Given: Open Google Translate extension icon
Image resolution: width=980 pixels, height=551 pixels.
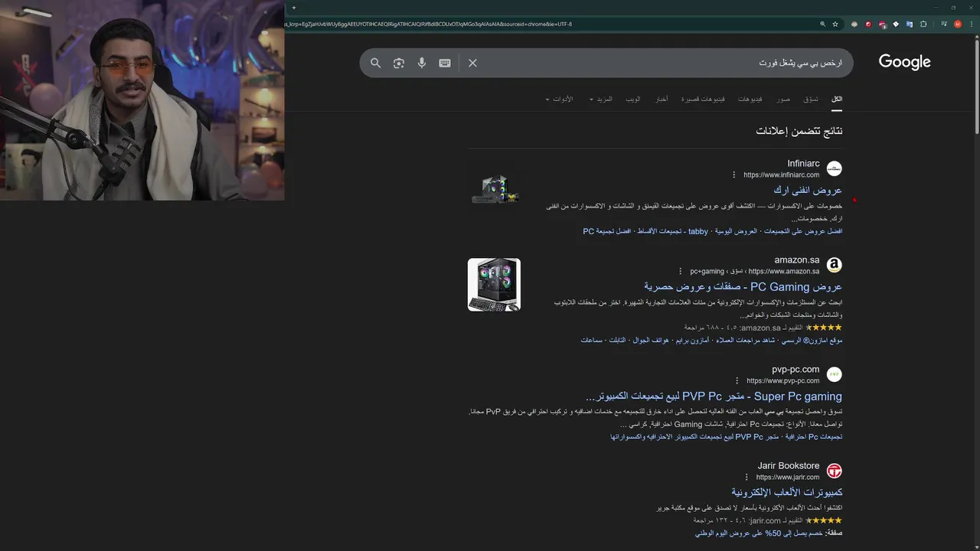Looking at the screenshot, I should click(x=910, y=24).
